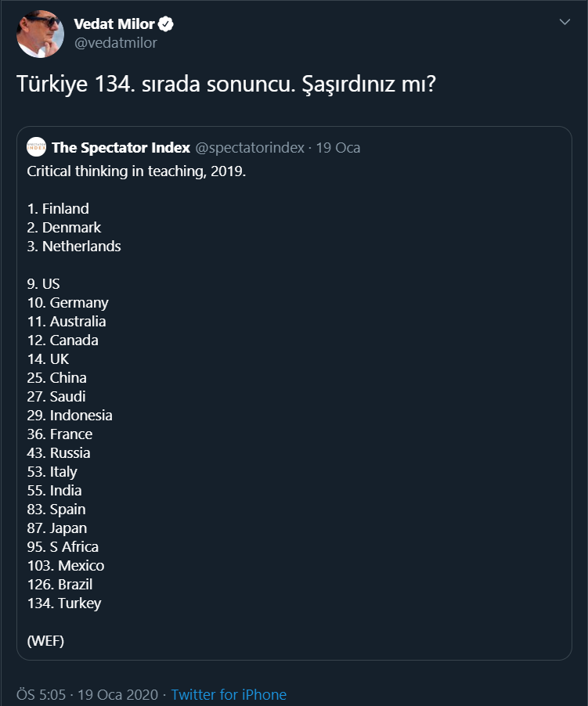The height and width of the screenshot is (706, 588).
Task: Click the Critical thinking in teaching, 2019 line
Action: pos(136,171)
